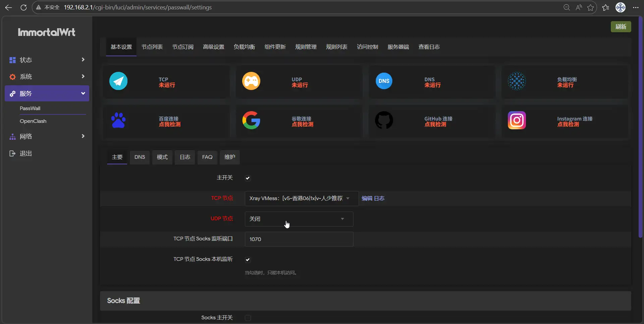Image resolution: width=644 pixels, height=324 pixels.
Task: Open the UDP 节点 dropdown
Action: tap(299, 219)
